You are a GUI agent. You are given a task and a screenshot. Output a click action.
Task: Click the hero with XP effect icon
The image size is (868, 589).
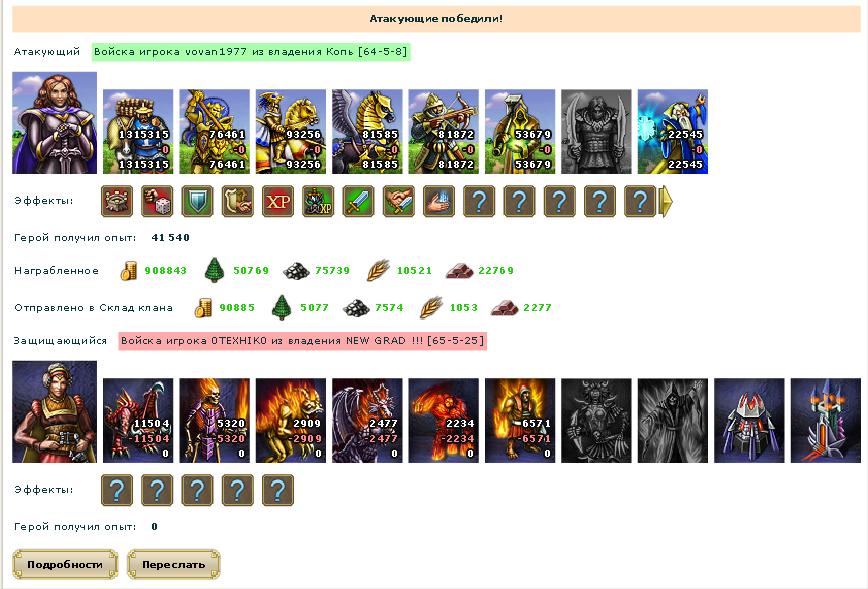tap(318, 201)
